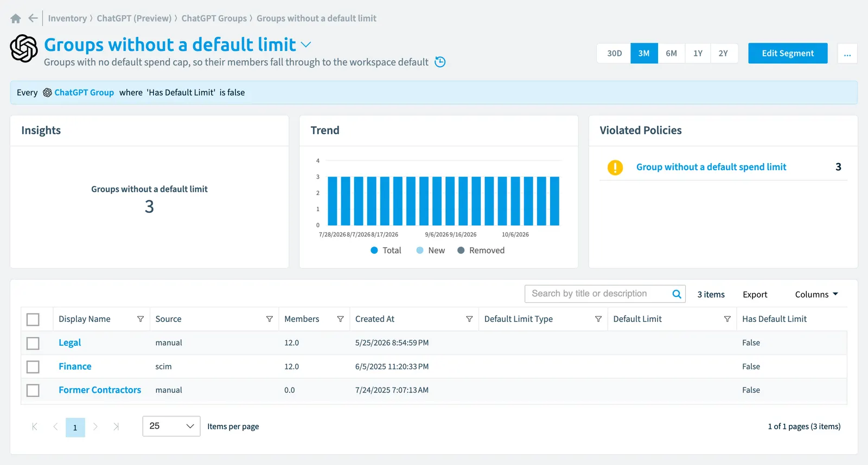This screenshot has height=465, width=868.
Task: Filter the Default Limit Type column
Action: tap(598, 319)
